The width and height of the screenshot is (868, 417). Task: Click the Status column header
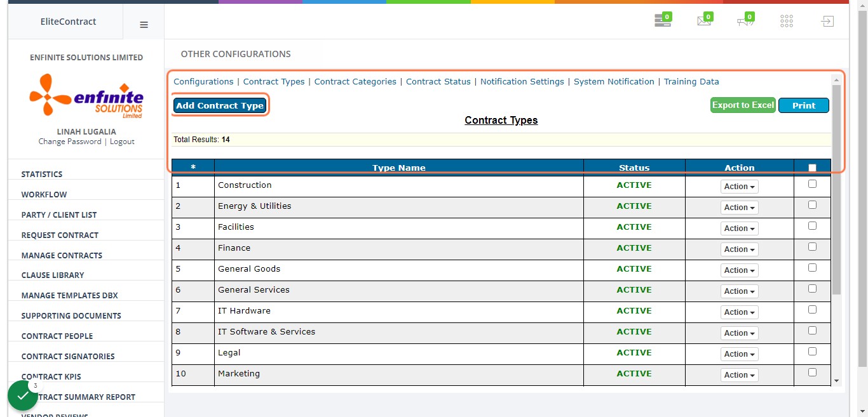point(634,168)
